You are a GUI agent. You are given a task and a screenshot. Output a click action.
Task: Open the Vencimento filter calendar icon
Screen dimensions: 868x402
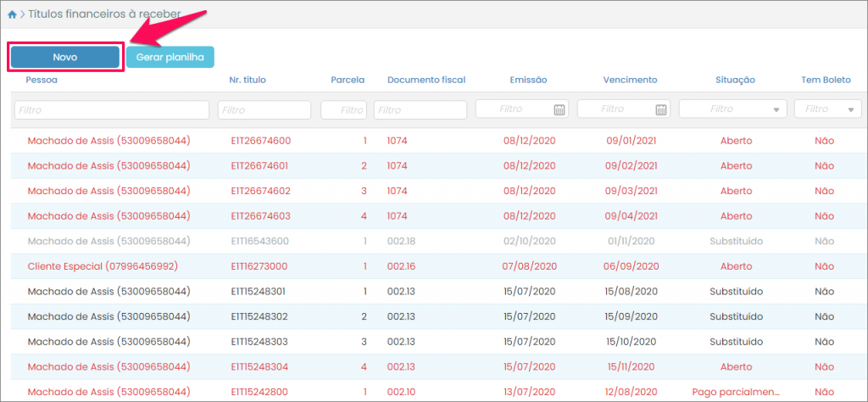[x=660, y=109]
